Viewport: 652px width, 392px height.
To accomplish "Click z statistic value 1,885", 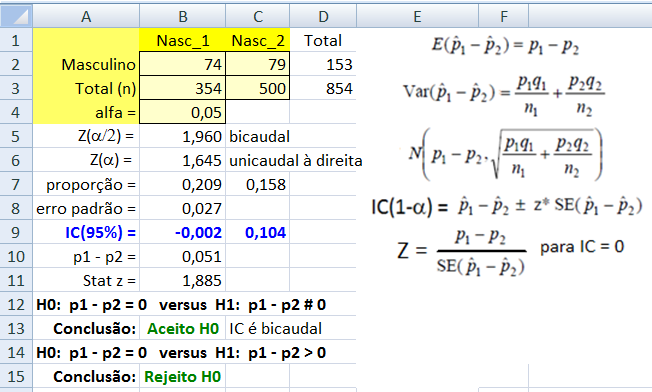I will [x=183, y=281].
